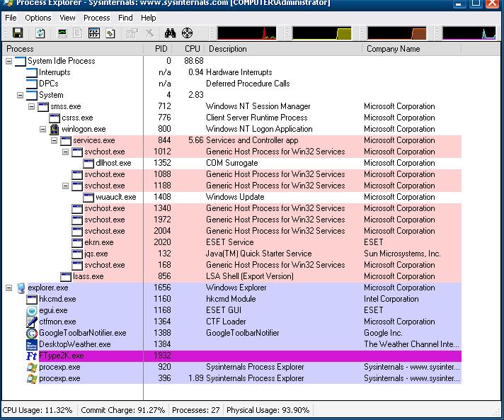Click the egui.exe ESET icon
504x420 pixels.
pyautogui.click(x=31, y=311)
